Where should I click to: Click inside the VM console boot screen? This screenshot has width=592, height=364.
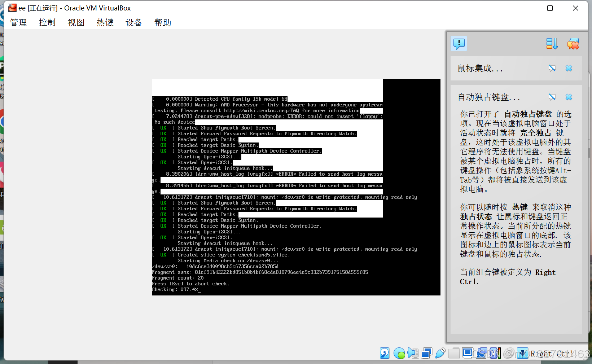pos(296,187)
